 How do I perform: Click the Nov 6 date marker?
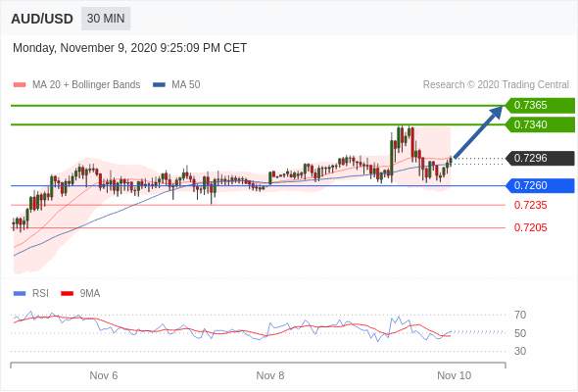[104, 375]
